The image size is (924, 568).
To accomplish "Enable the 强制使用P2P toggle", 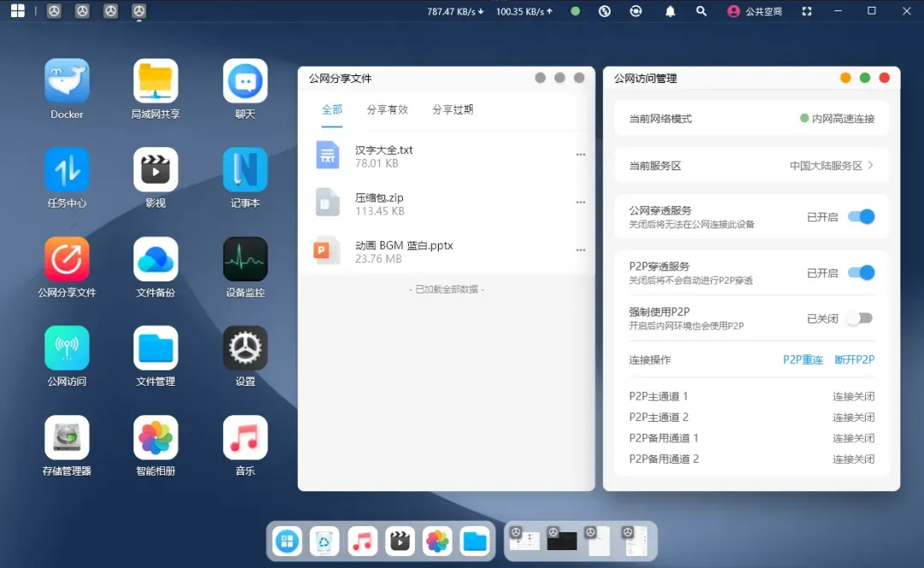I will (859, 318).
